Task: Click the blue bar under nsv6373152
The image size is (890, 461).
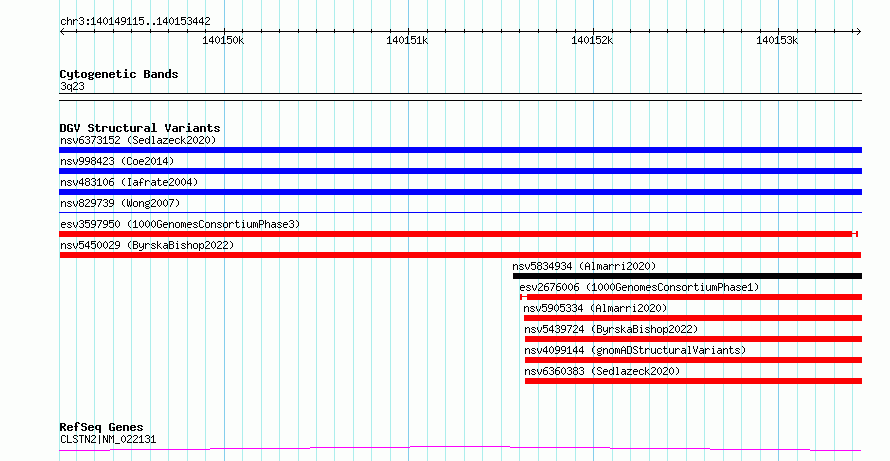Action: click(x=460, y=150)
